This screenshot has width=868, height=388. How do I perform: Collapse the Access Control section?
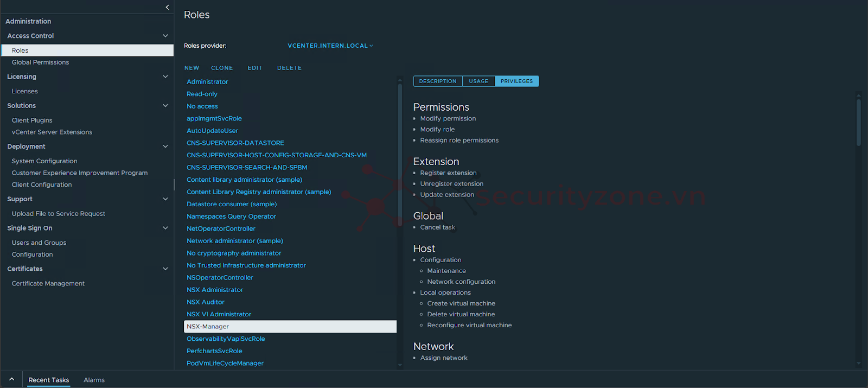pyautogui.click(x=165, y=36)
